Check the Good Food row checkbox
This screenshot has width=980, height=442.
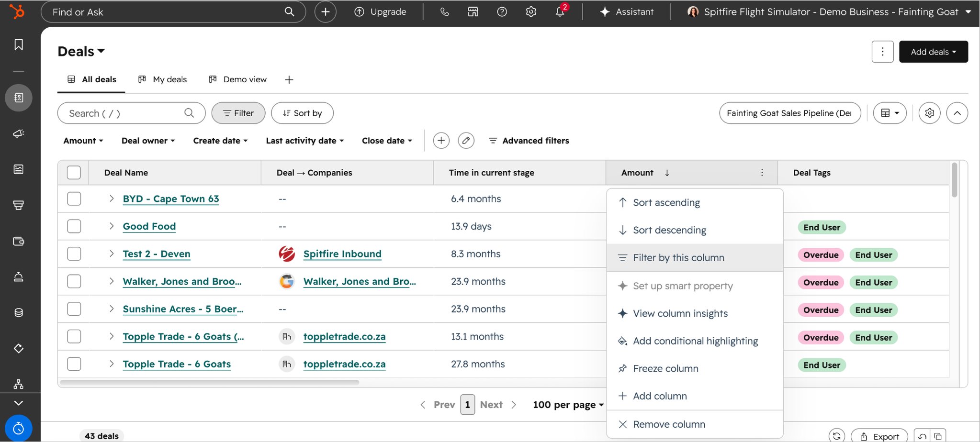click(74, 226)
